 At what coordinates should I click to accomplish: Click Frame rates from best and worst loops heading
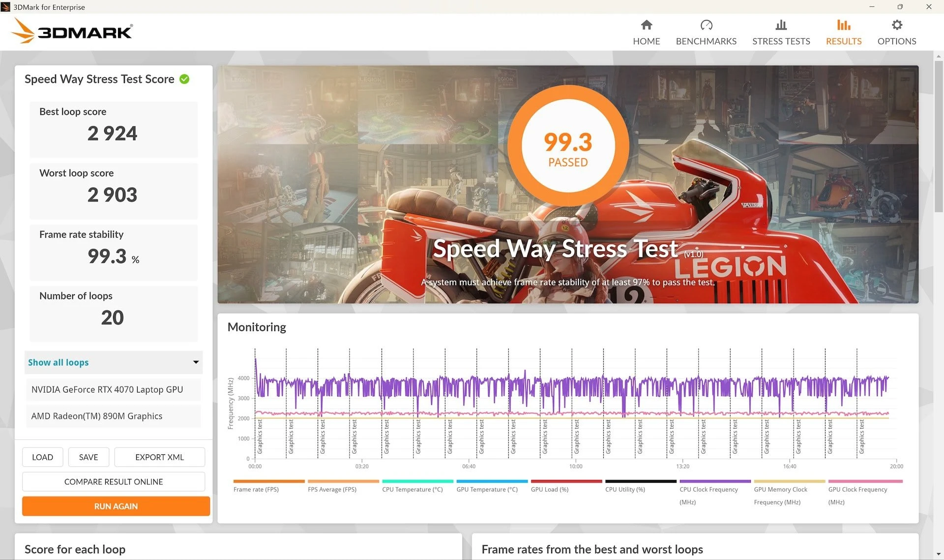[592, 549]
